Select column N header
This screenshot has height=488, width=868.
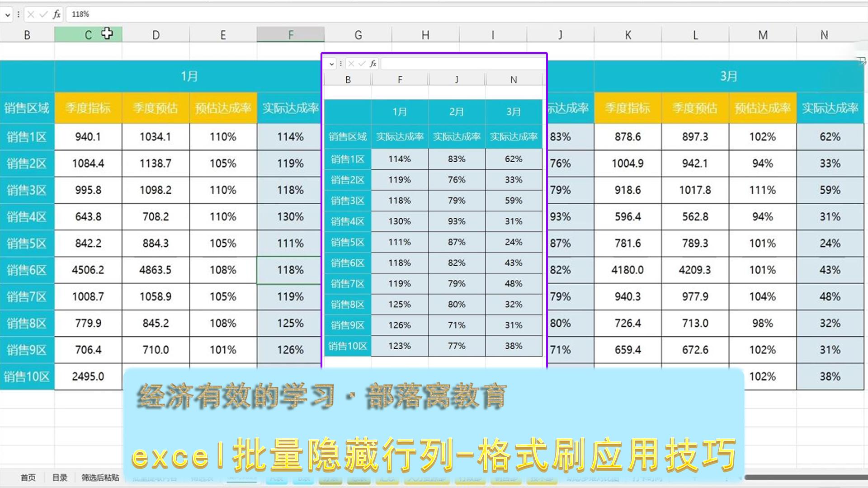[824, 35]
